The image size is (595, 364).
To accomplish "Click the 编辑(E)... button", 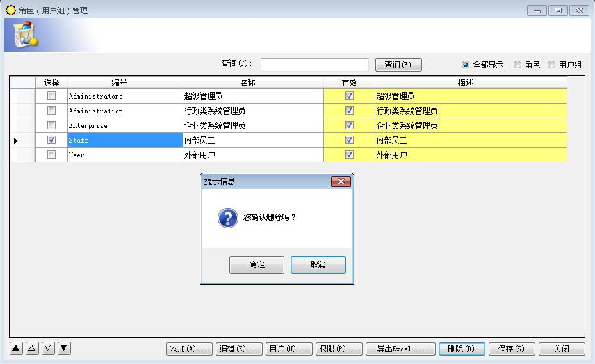I will click(239, 349).
